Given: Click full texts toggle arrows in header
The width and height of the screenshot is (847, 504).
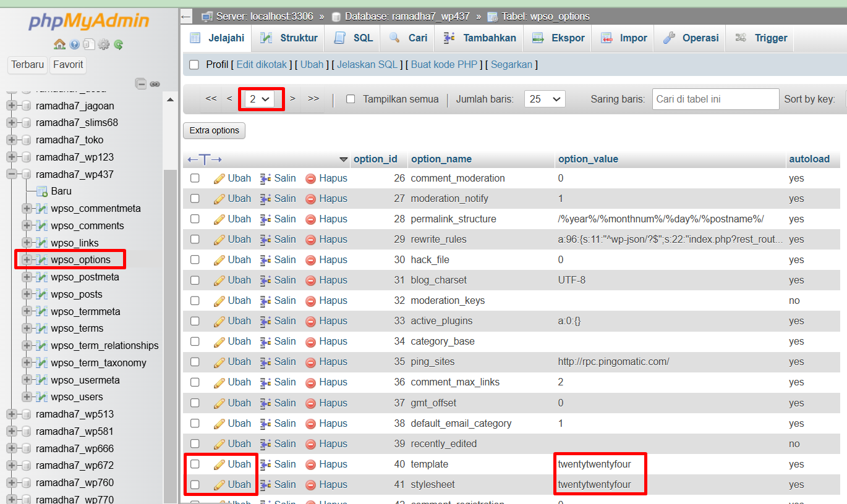Looking at the screenshot, I should click(205, 159).
